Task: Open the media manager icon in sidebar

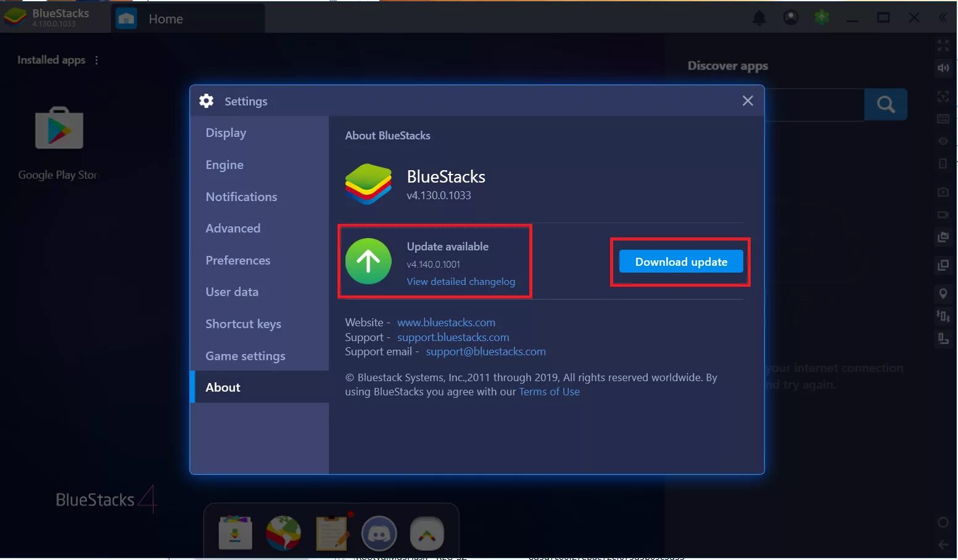Action: point(943,237)
